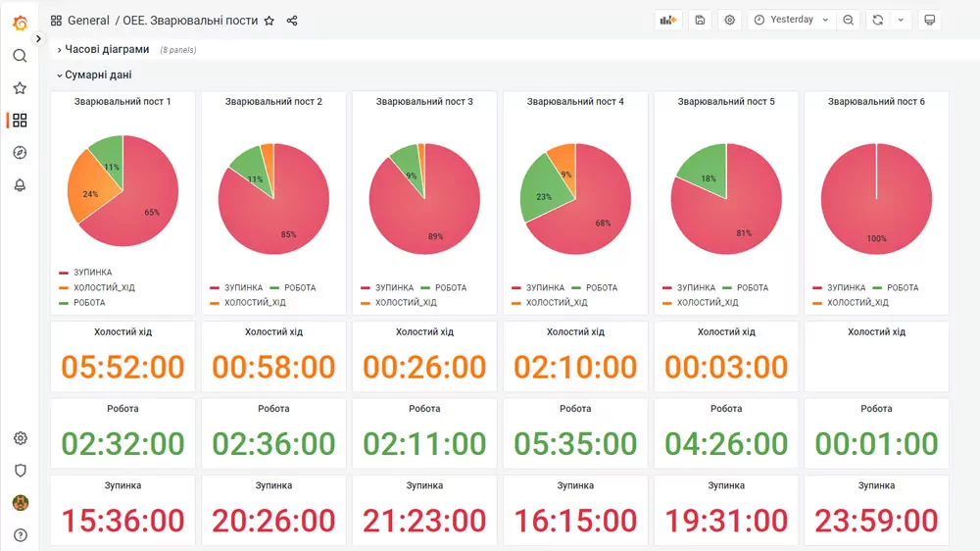Click the (8 panels) label
Viewport: 980px width, 551px height.
(178, 50)
